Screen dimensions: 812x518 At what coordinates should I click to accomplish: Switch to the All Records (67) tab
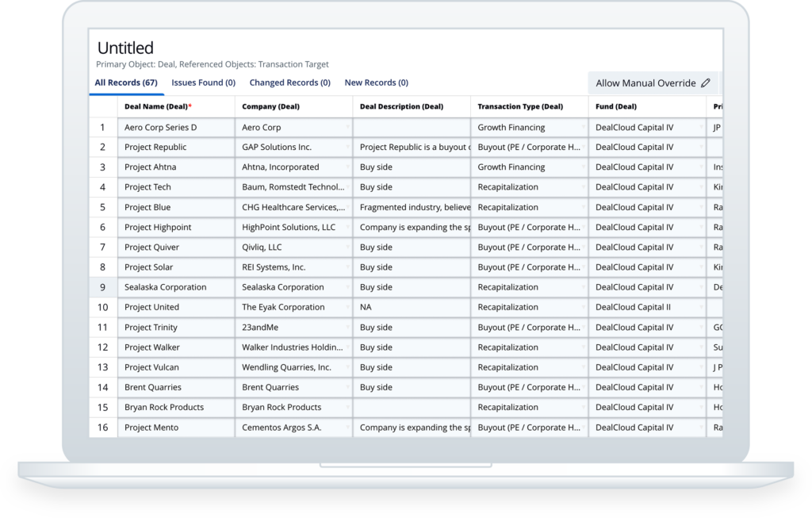[126, 82]
